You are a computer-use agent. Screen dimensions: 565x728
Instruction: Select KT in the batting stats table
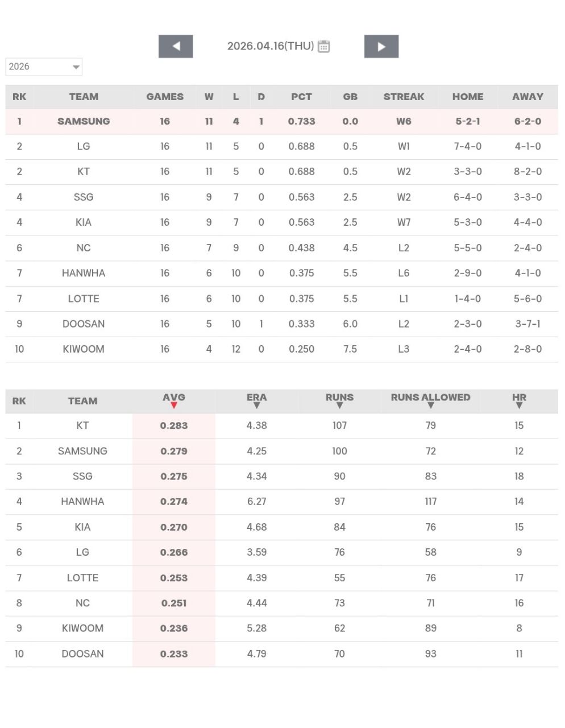[82, 425]
